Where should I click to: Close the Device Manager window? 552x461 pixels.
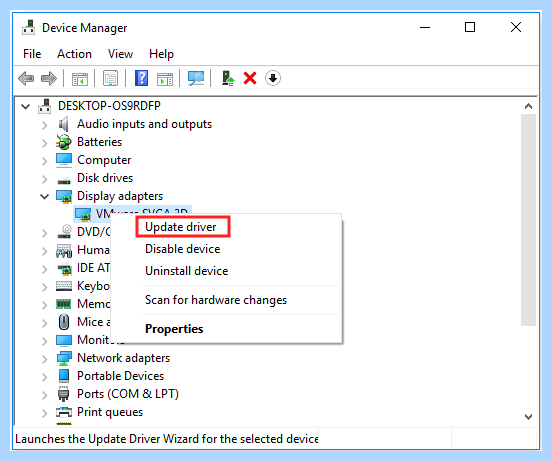[516, 27]
